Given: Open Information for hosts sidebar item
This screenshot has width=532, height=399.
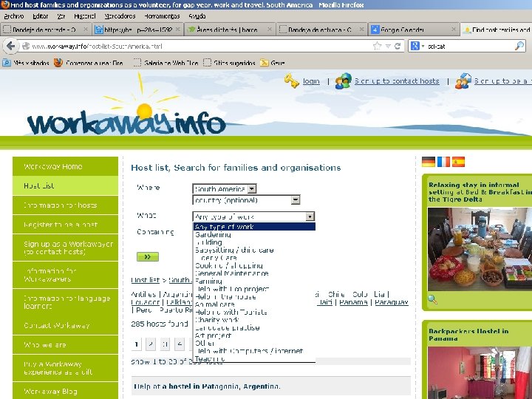Looking at the screenshot, I should [x=65, y=205].
